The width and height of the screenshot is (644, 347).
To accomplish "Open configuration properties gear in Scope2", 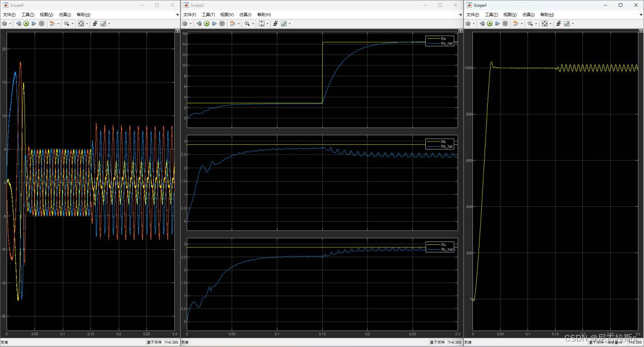I will [x=185, y=24].
